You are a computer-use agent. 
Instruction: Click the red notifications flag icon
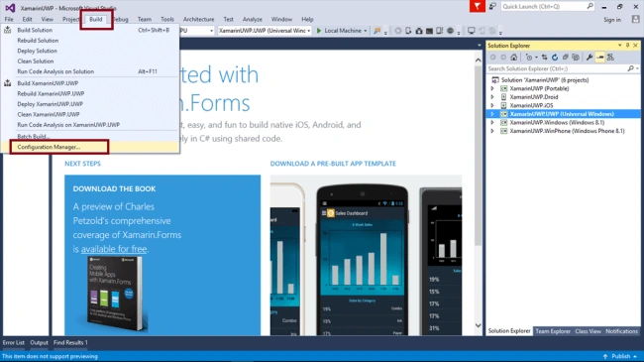coord(478,6)
